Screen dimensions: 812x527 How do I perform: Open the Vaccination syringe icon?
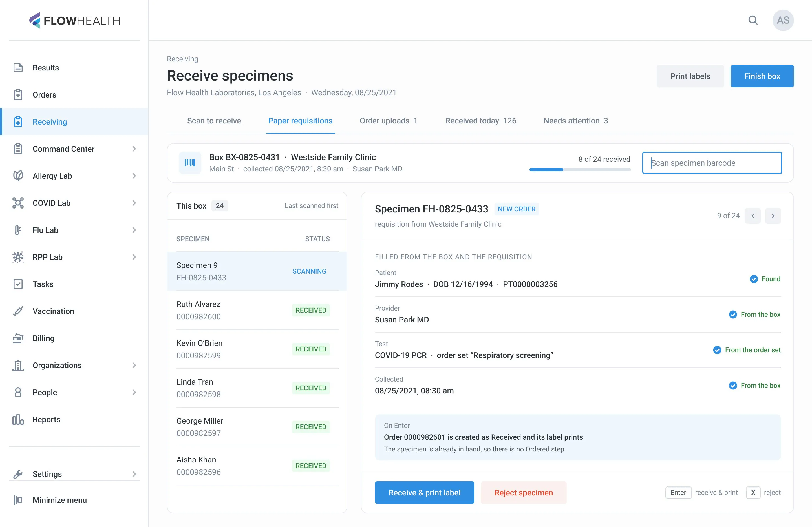[18, 311]
